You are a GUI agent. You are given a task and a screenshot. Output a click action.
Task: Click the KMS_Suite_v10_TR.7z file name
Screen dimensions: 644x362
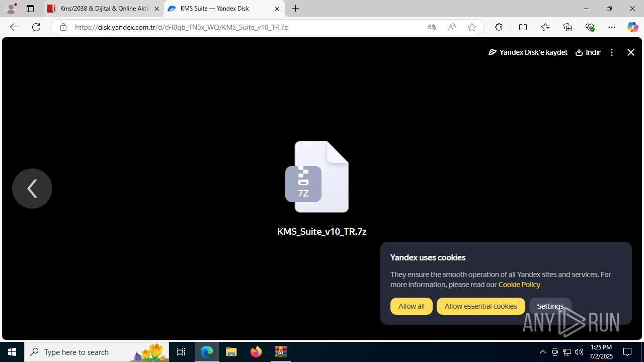point(322,232)
